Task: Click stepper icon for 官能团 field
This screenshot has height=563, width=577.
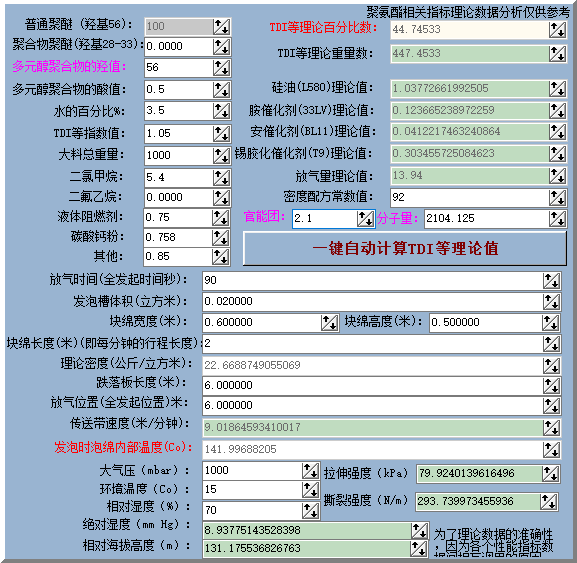Action: 365,219
